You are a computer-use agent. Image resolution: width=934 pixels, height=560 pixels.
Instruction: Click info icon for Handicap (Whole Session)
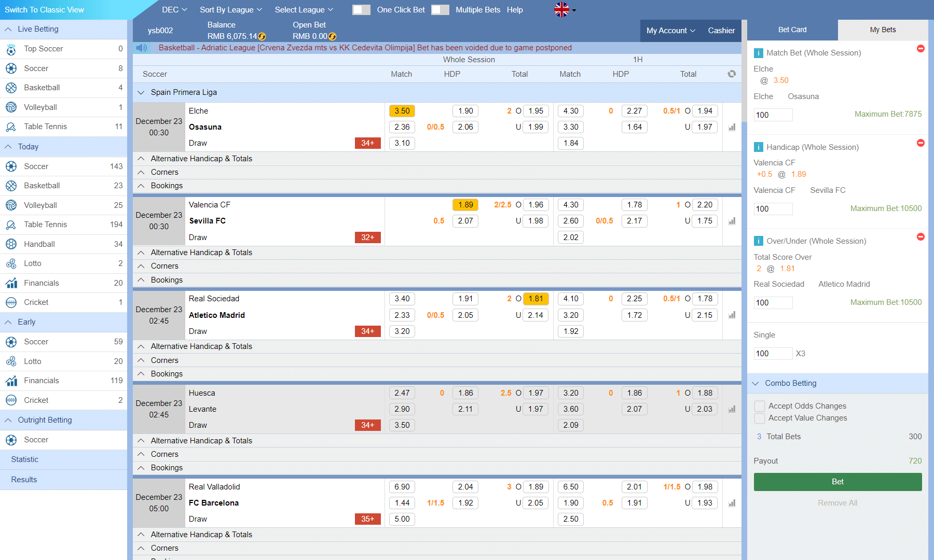(758, 147)
